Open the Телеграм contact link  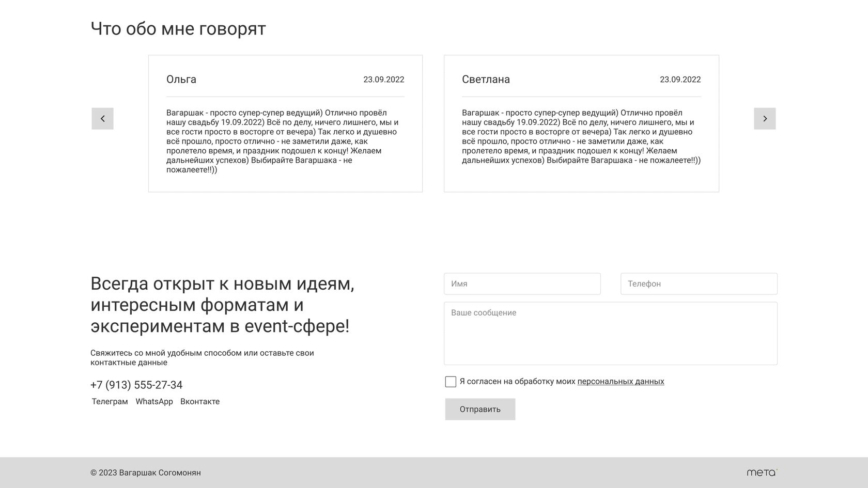pyautogui.click(x=110, y=401)
